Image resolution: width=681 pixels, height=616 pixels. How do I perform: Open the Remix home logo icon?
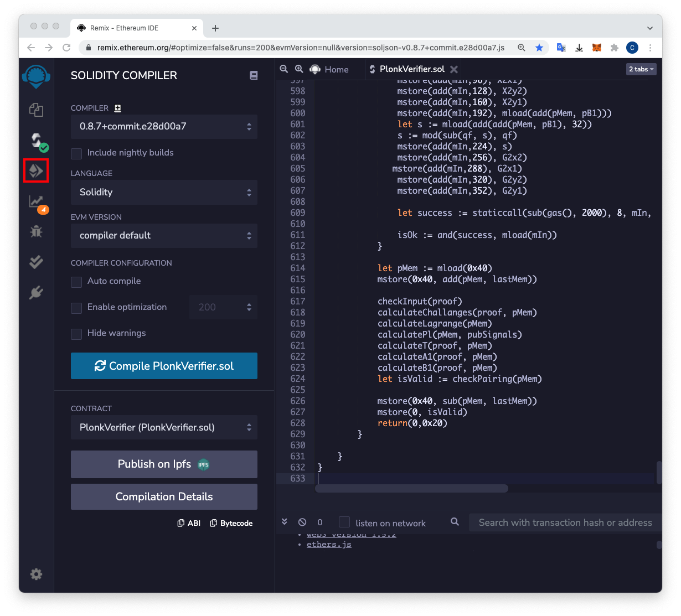36,76
